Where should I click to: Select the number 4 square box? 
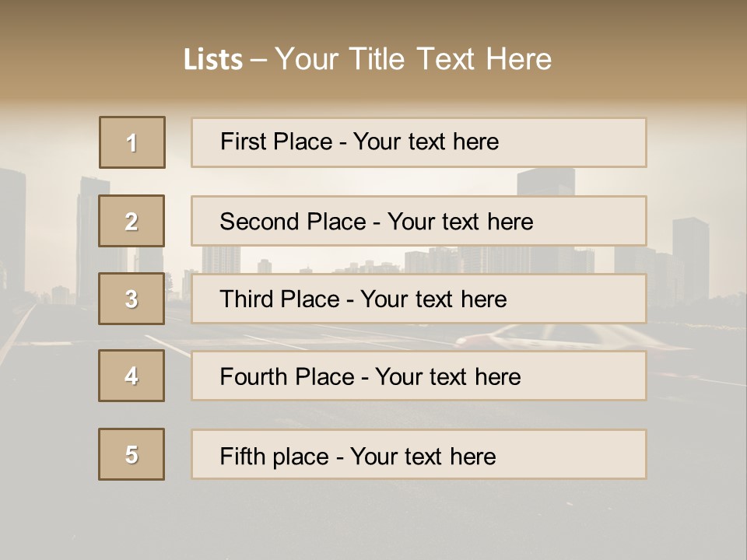click(x=132, y=376)
